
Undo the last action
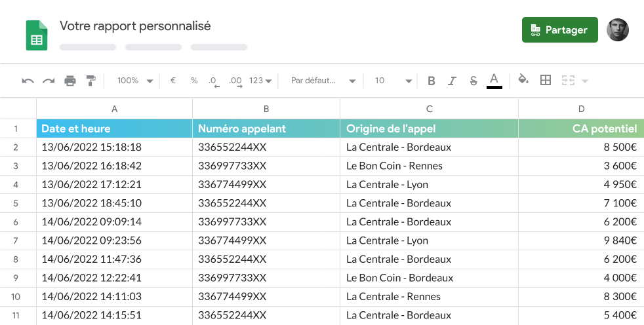pyautogui.click(x=28, y=81)
